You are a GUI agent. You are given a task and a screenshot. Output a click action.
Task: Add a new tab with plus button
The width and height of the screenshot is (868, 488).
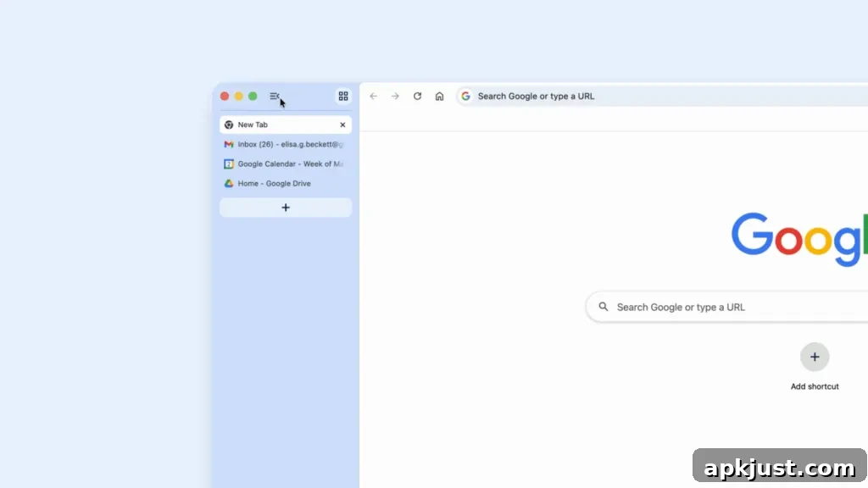[x=286, y=208]
